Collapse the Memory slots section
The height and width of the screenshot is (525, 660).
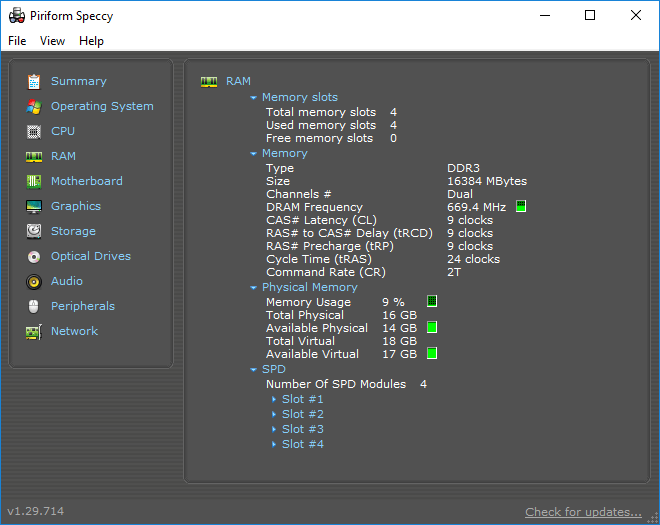pos(253,98)
